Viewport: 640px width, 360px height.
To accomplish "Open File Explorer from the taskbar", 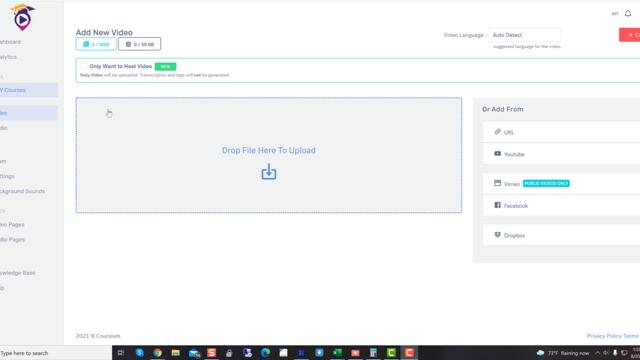I will click(176, 353).
